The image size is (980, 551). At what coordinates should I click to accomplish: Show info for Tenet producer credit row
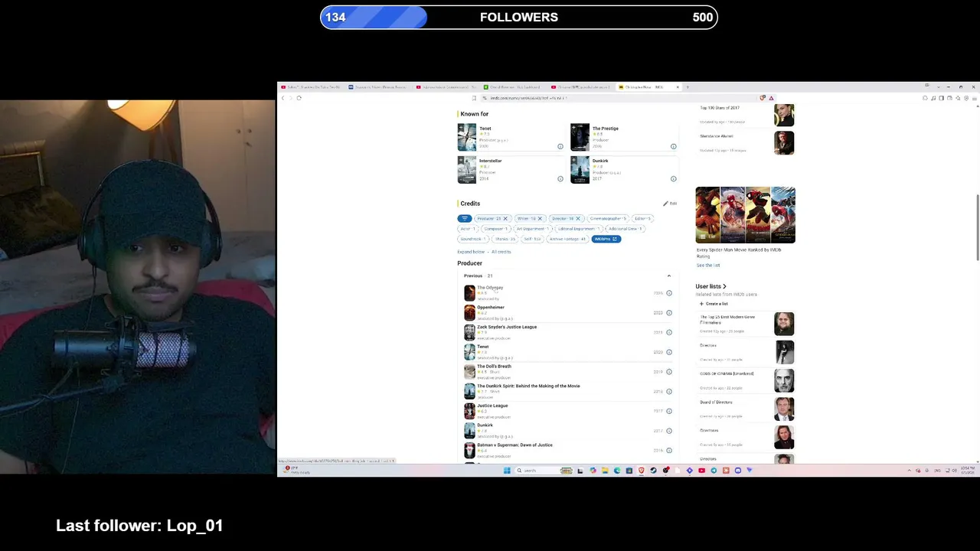[x=669, y=352]
